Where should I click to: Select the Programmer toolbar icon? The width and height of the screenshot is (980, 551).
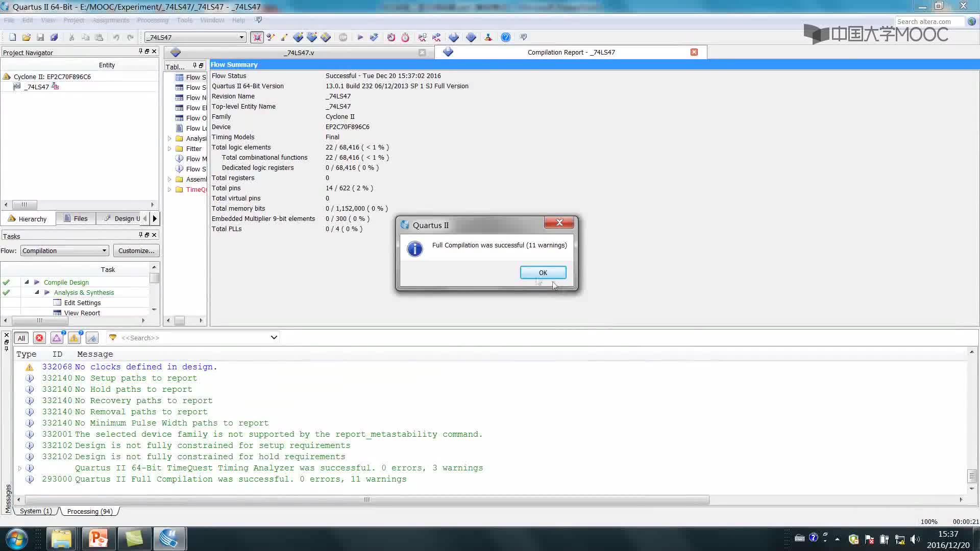[x=491, y=37]
